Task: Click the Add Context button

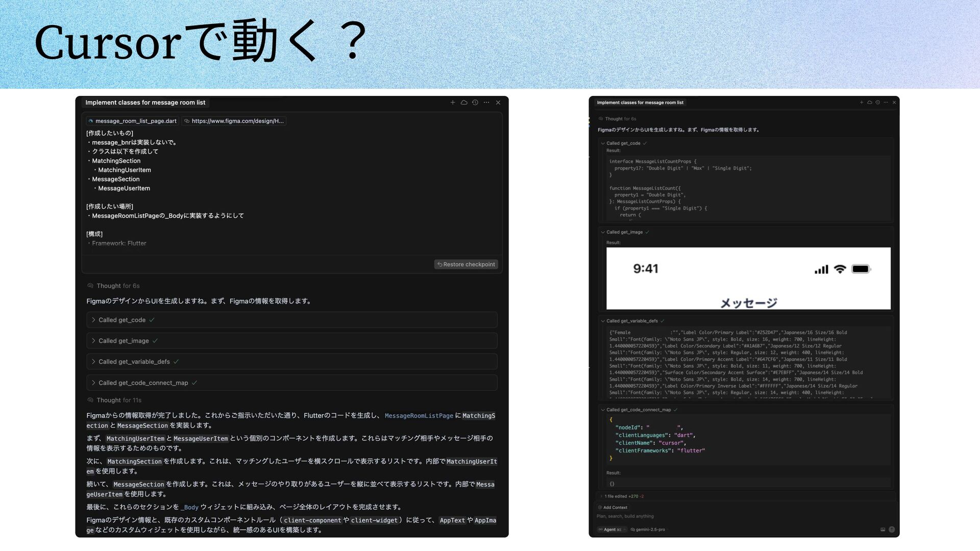Action: (x=612, y=508)
